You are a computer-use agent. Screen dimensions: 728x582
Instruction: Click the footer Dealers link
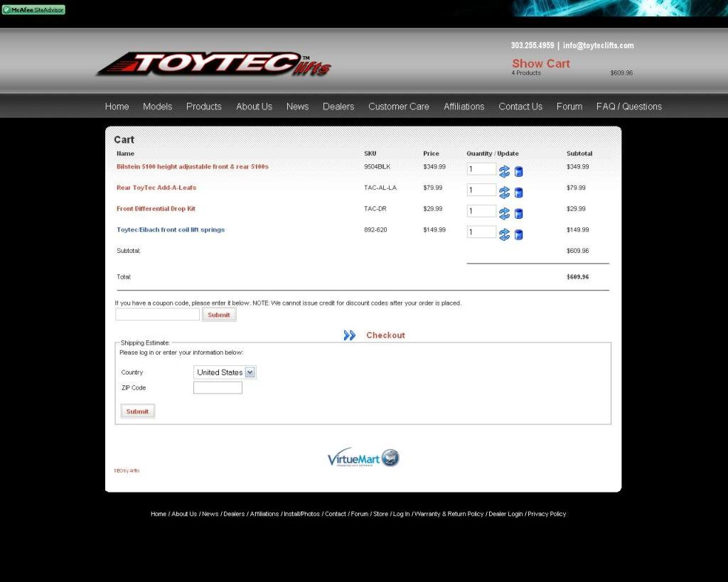234,514
